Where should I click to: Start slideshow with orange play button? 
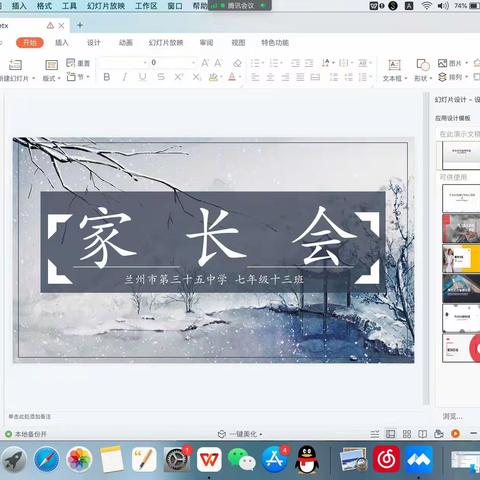click(455, 433)
